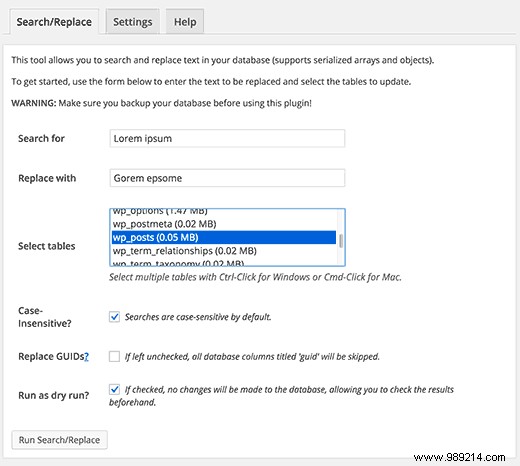Click the Replace with input field
The image size is (520, 466).
[227, 178]
